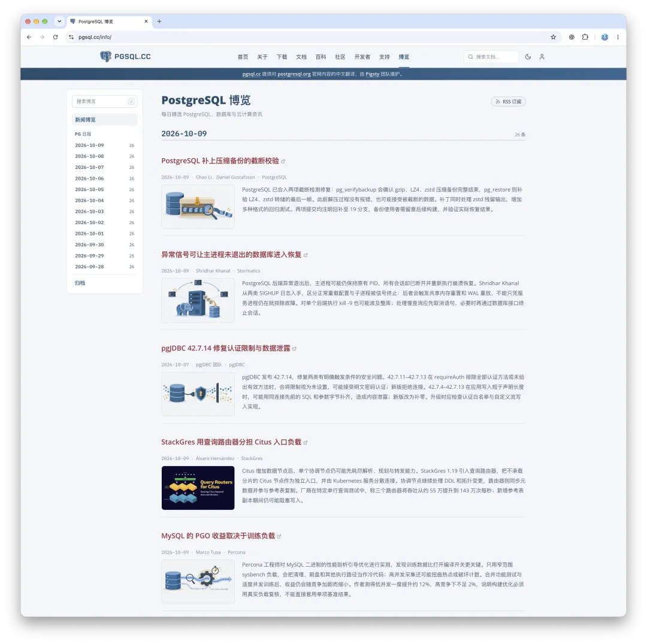View site information icon in address bar
This screenshot has height=644, width=647.
coord(71,37)
